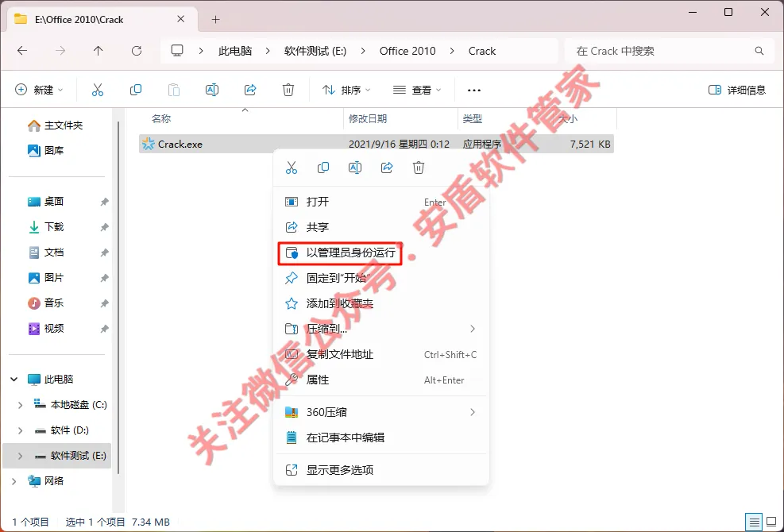Open a new tab with the plus button
The width and height of the screenshot is (784, 532).
pos(215,20)
